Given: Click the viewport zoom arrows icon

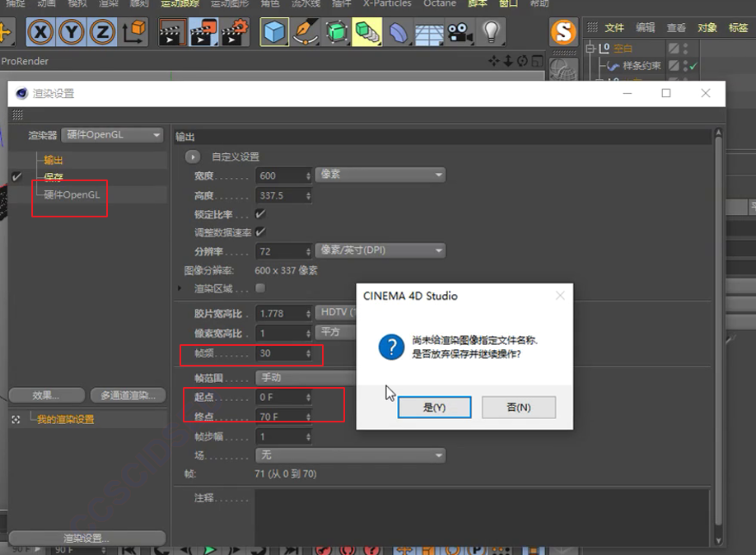Looking at the screenshot, I should tap(508, 61).
